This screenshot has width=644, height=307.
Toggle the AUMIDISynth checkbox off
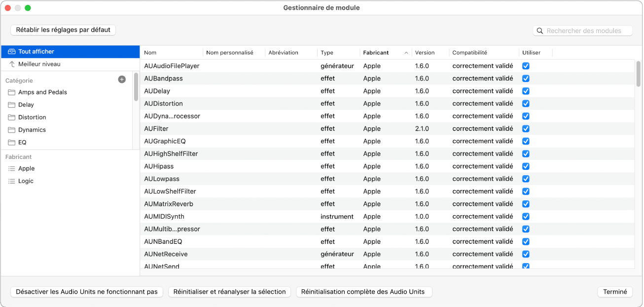tap(526, 216)
